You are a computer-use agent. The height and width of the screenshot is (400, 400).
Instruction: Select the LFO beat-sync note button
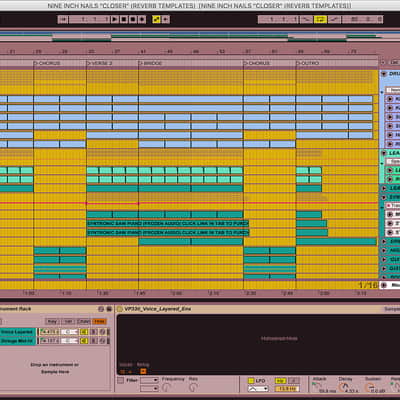293,381
